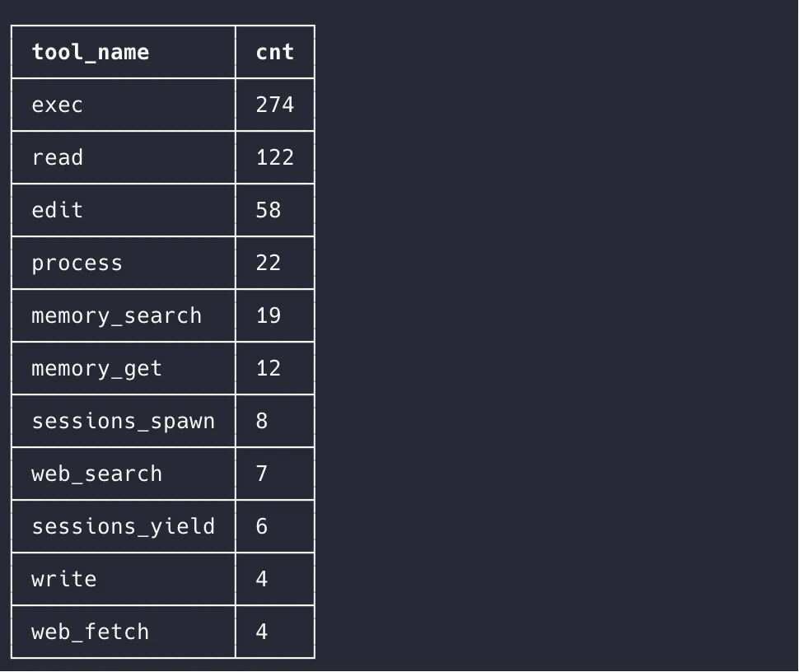Select the exec table cell

pyautogui.click(x=58, y=105)
